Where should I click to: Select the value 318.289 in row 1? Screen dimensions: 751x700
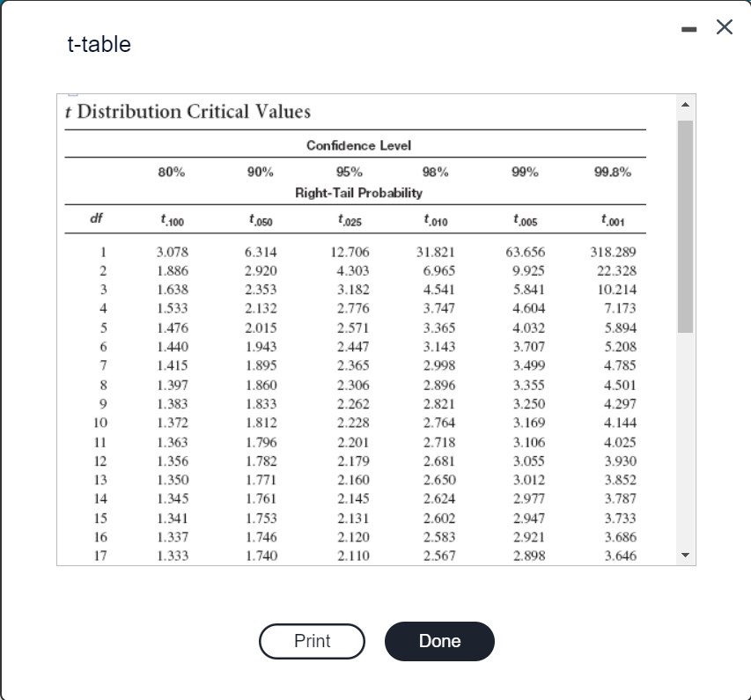[x=613, y=252]
